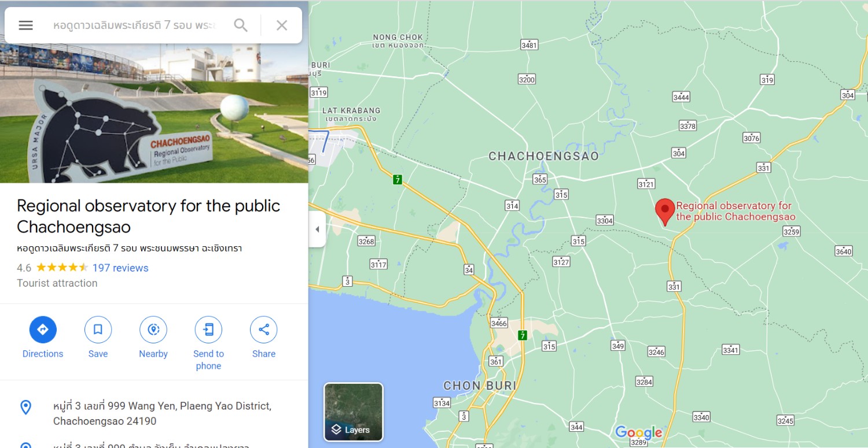Click the search magnifier icon
Screen dimensions: 868x448
coord(241,25)
